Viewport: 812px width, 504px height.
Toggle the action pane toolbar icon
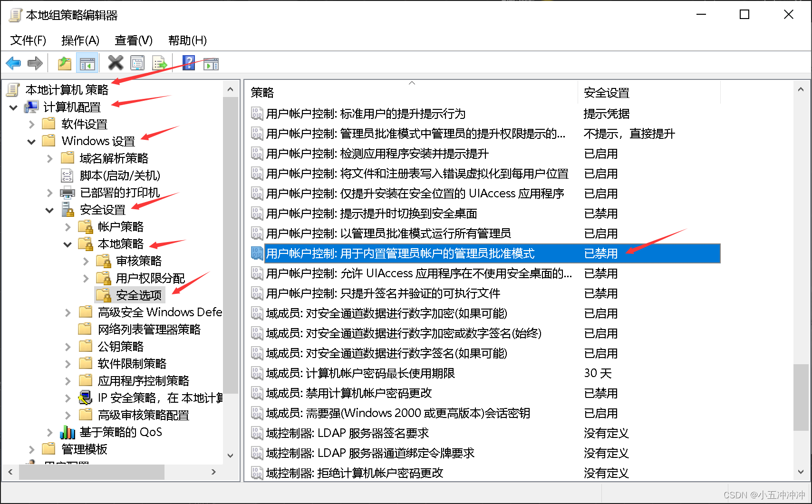tap(211, 63)
